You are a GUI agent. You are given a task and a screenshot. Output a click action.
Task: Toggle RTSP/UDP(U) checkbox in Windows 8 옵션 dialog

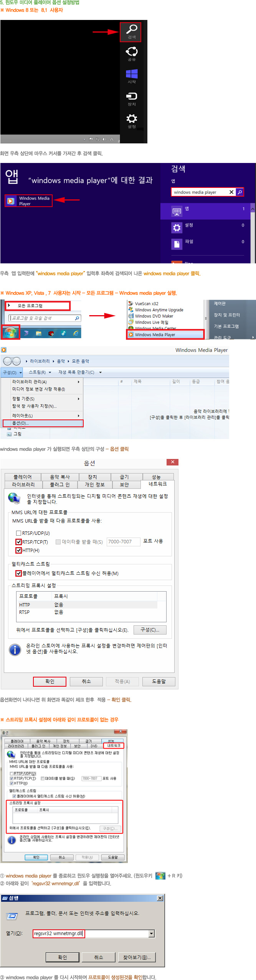point(18,533)
